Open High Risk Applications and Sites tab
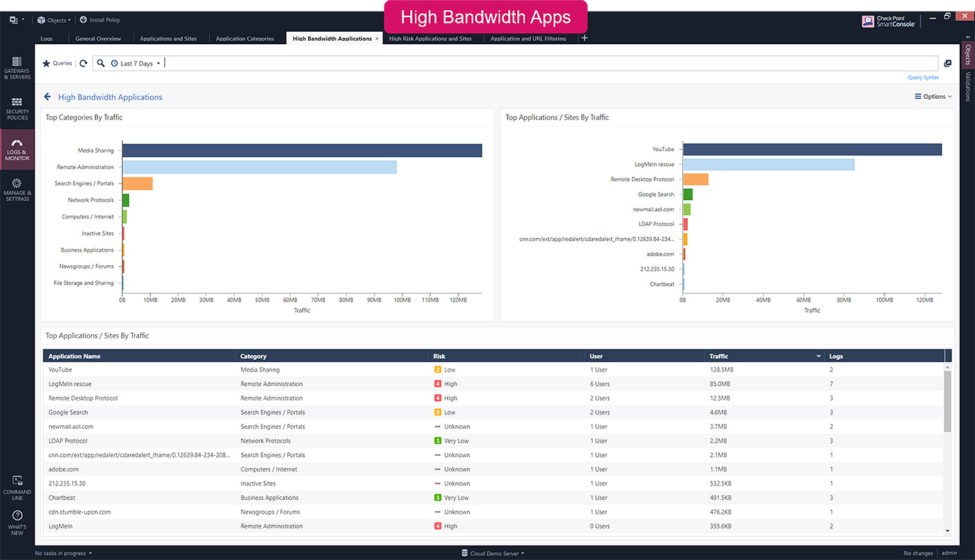975x560 pixels. pyautogui.click(x=430, y=39)
